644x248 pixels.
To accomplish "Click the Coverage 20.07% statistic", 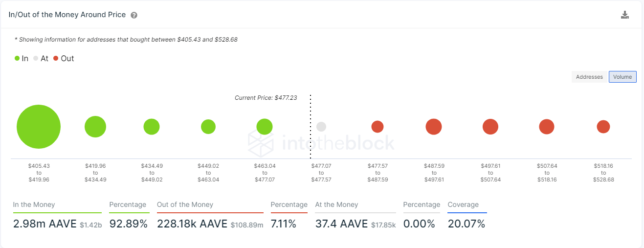I will [x=466, y=224].
